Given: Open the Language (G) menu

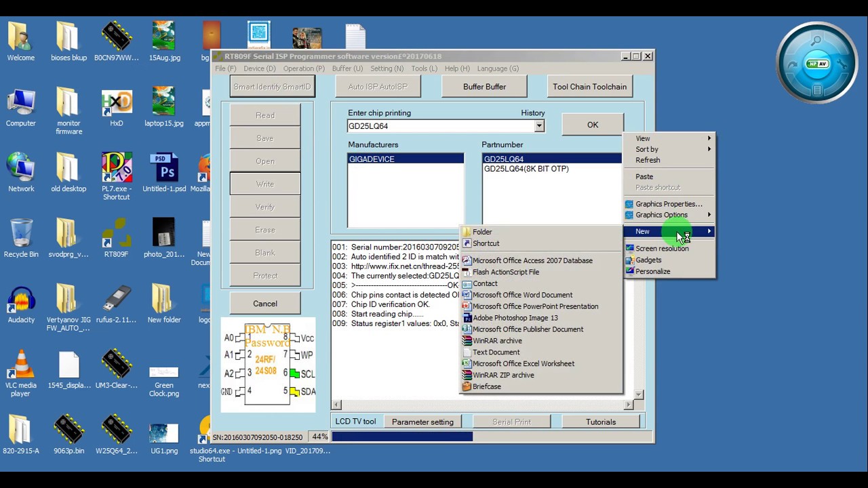Looking at the screenshot, I should (498, 68).
